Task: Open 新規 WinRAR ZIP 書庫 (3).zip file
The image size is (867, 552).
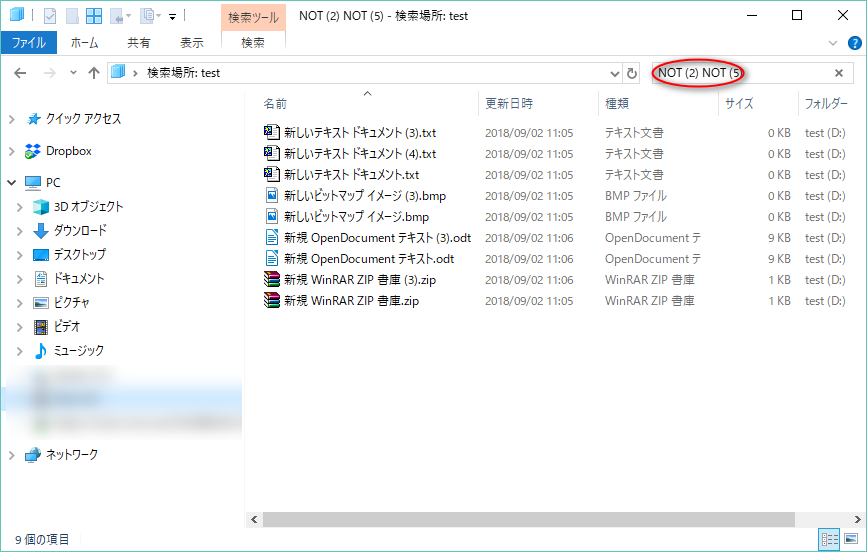Action: tap(359, 280)
